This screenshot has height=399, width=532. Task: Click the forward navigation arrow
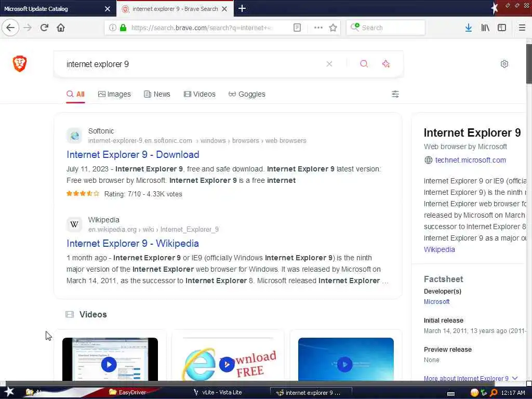coord(28,28)
